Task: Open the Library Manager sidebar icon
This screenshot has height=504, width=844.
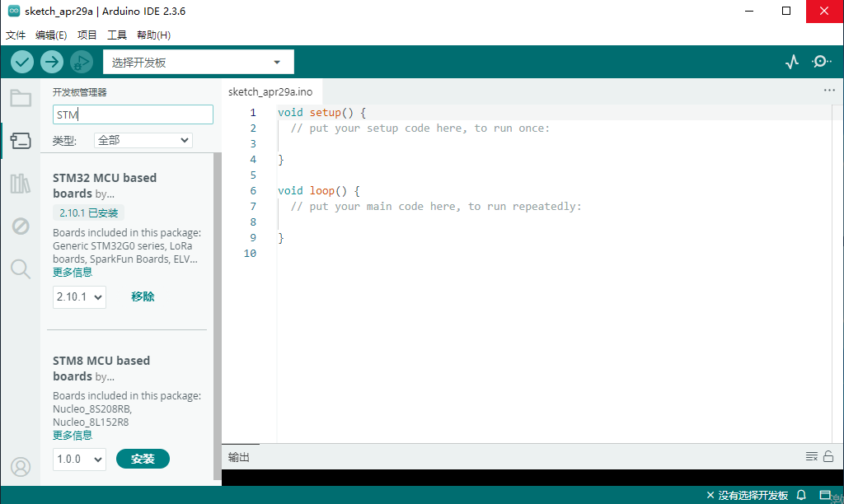Action: tap(21, 183)
